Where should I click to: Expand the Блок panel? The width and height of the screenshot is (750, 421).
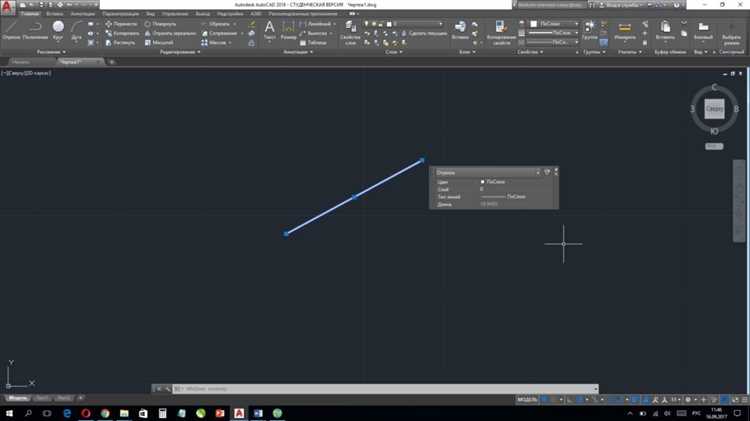coord(467,52)
